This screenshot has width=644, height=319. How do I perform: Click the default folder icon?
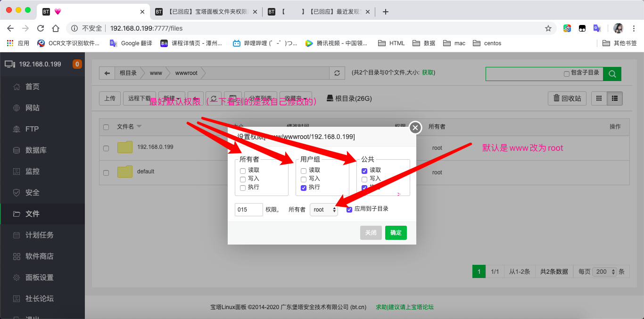[x=125, y=172]
